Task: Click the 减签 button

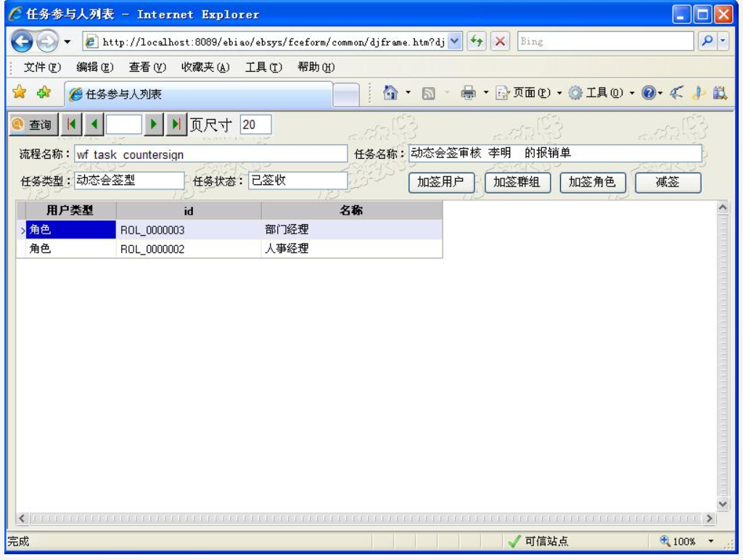Action: [x=668, y=182]
